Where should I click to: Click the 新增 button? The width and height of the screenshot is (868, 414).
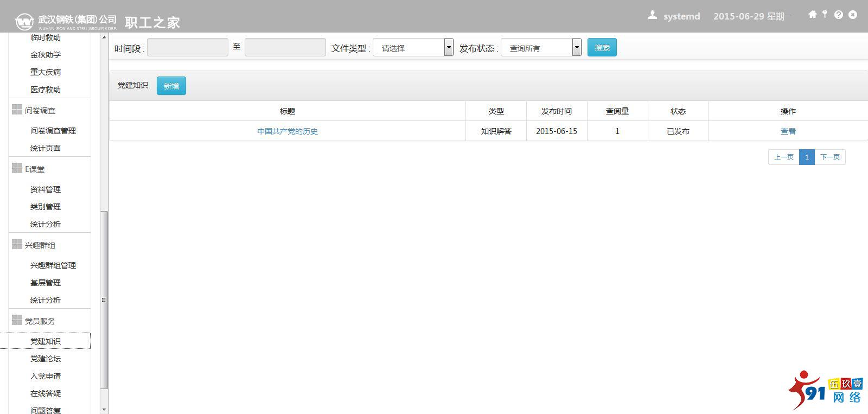click(x=171, y=86)
